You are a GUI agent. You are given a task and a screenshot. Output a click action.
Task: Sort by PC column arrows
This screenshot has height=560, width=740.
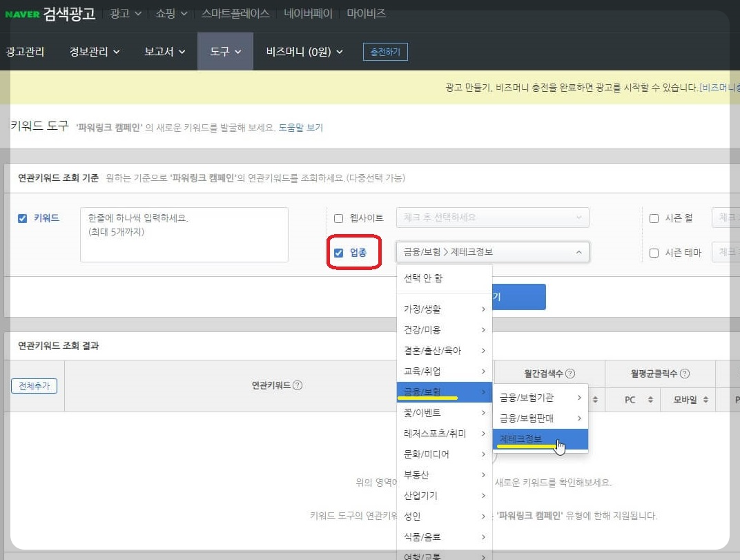pyautogui.click(x=650, y=400)
